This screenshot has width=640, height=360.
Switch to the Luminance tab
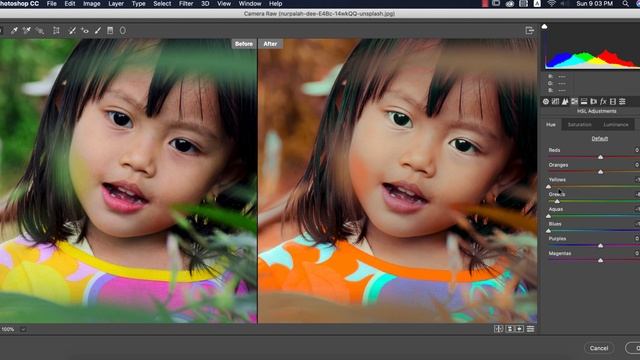click(x=616, y=124)
